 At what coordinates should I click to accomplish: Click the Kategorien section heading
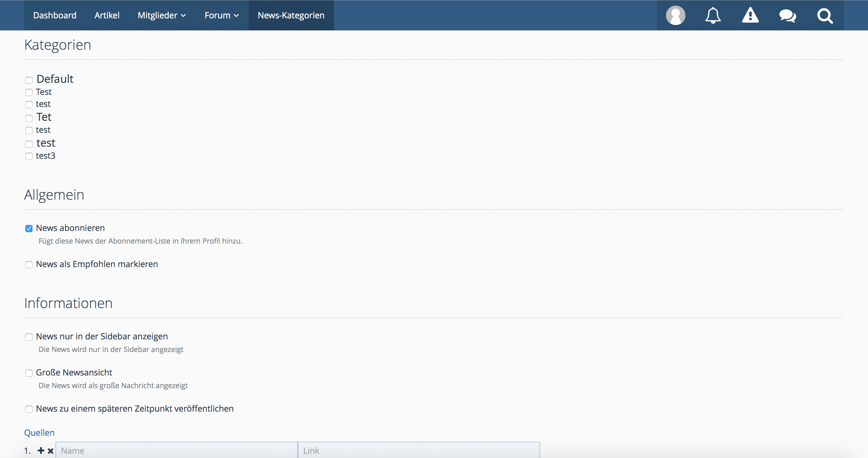coord(58,45)
